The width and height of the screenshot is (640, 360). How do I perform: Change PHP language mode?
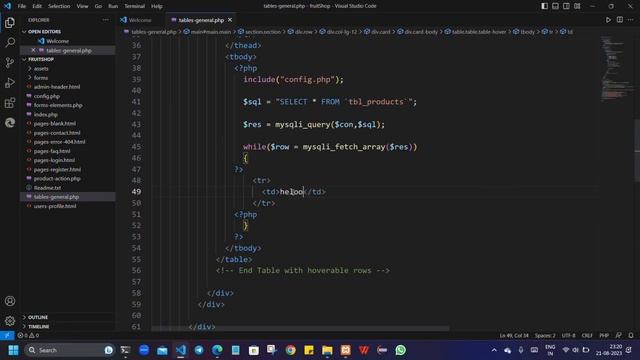point(604,336)
